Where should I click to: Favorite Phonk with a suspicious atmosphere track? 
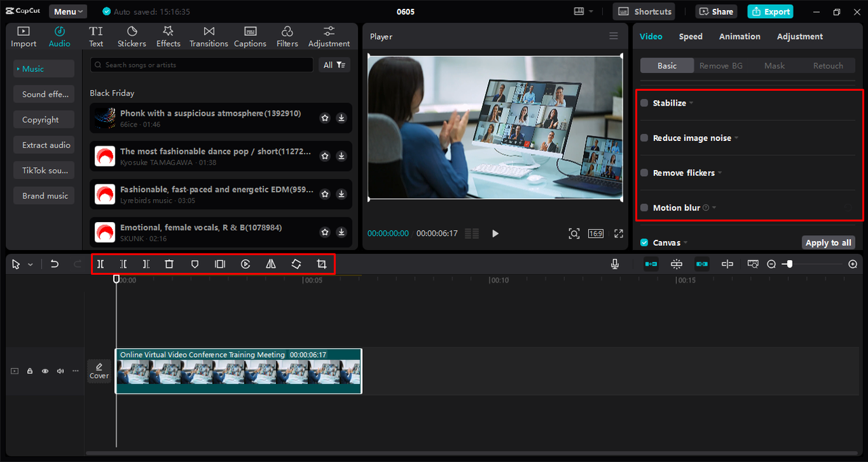click(325, 118)
